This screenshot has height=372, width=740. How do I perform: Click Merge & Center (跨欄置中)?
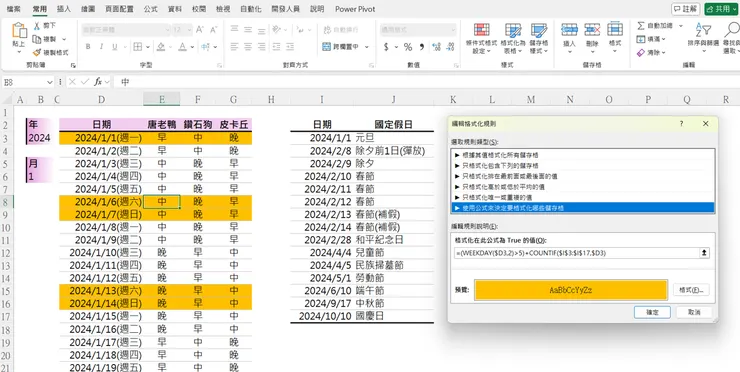pos(341,47)
